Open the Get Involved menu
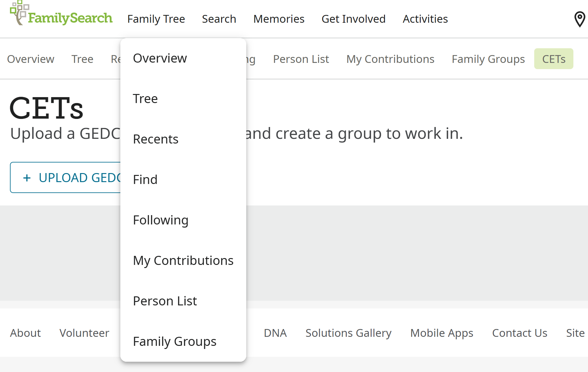 click(x=353, y=19)
